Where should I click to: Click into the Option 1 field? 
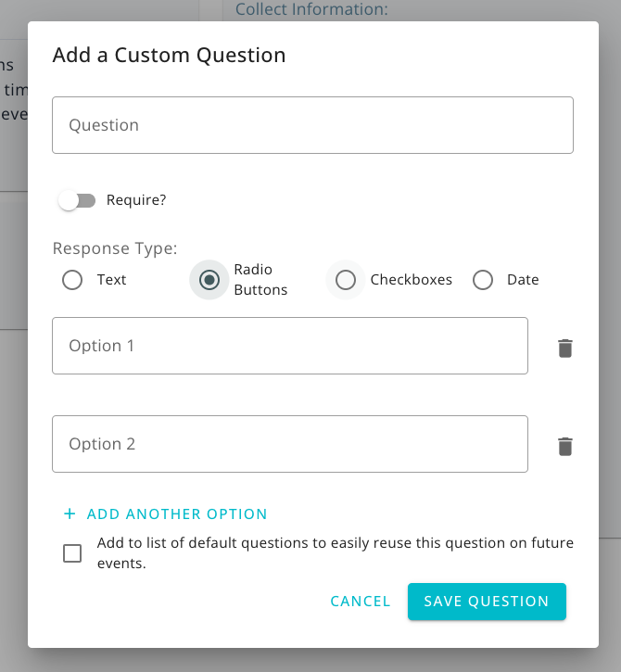click(x=290, y=346)
